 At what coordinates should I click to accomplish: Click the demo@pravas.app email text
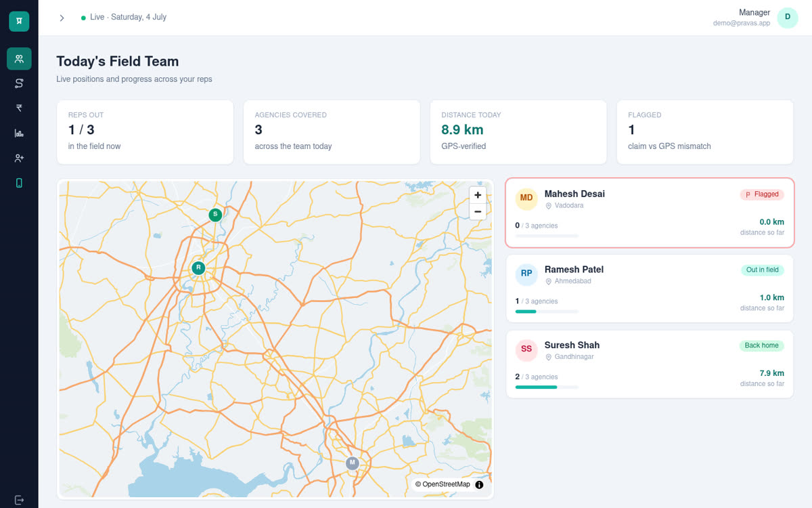(742, 23)
